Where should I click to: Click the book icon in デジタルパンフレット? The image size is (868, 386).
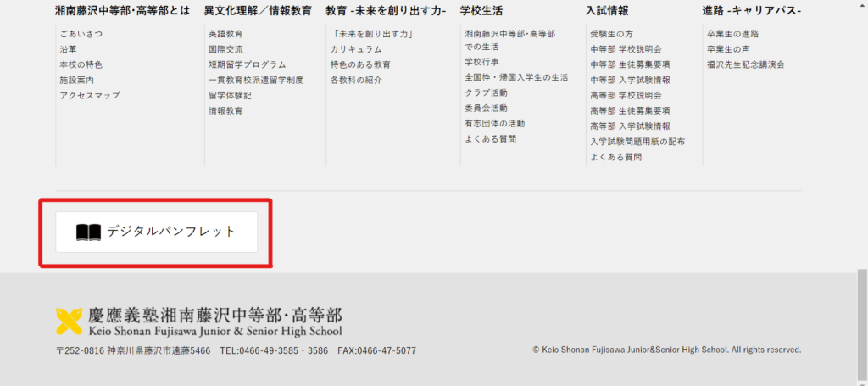(88, 232)
